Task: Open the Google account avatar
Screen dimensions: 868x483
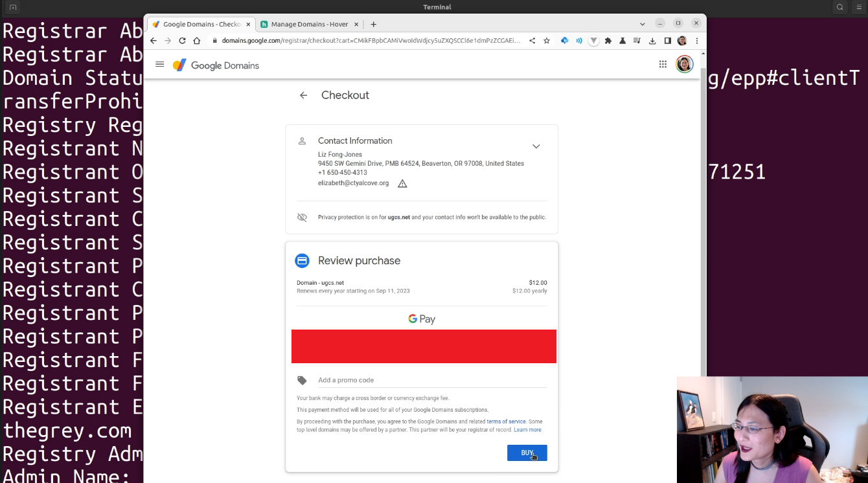Action: point(685,64)
